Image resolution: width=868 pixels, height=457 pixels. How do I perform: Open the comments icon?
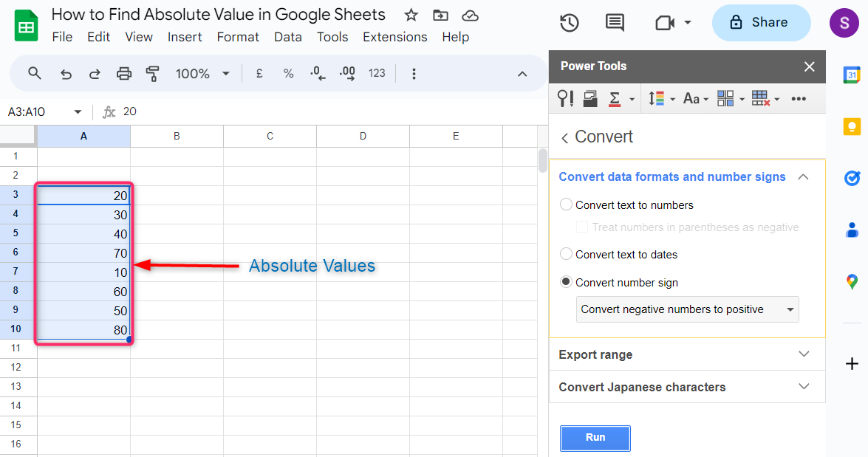615,23
